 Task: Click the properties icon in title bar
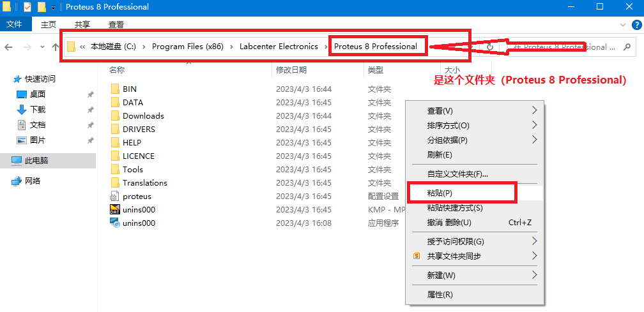tap(27, 7)
